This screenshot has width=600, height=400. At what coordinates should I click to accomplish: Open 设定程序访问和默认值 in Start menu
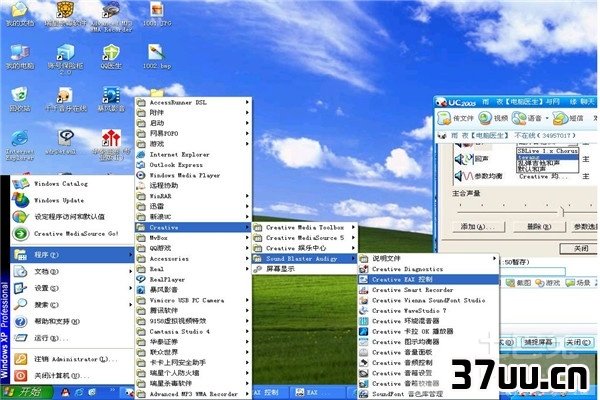coord(72,217)
